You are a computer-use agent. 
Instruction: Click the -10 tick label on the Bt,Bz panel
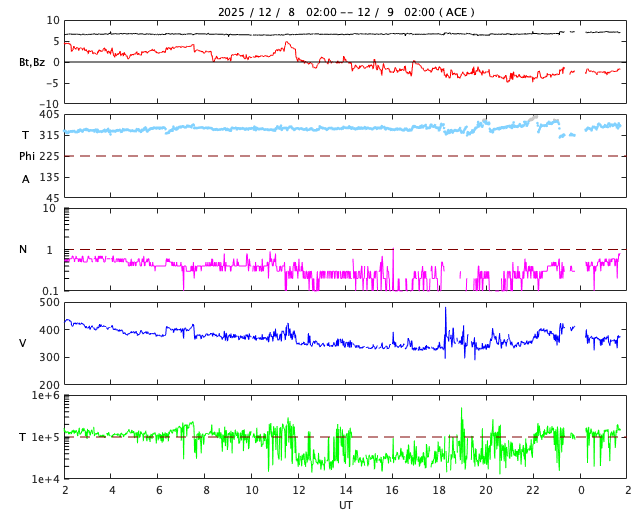pos(49,103)
